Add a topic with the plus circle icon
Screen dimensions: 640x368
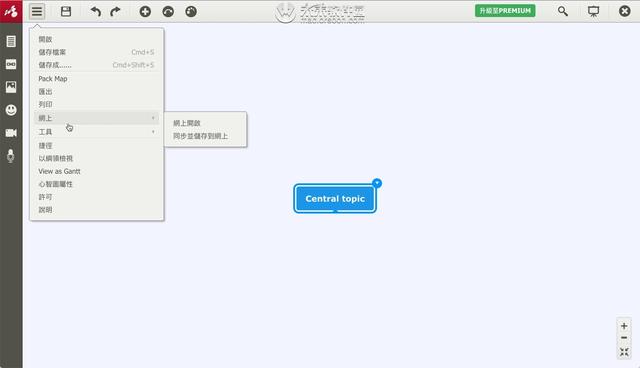point(145,11)
